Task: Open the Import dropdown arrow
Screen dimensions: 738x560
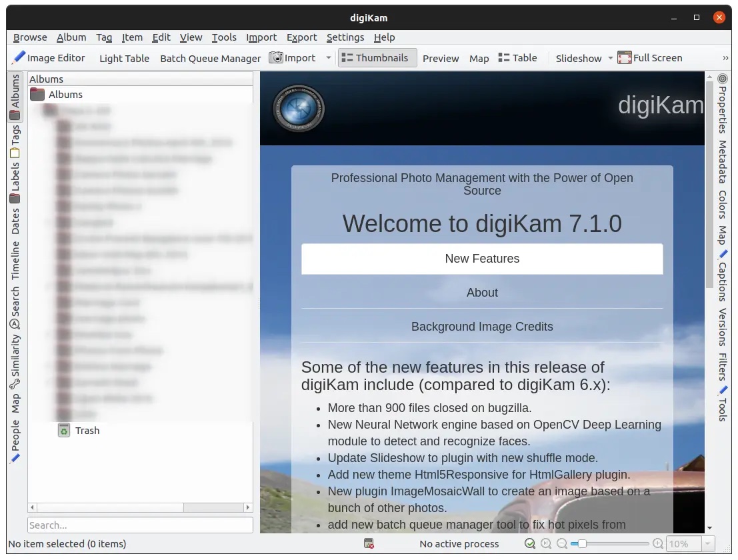Action: click(x=329, y=58)
